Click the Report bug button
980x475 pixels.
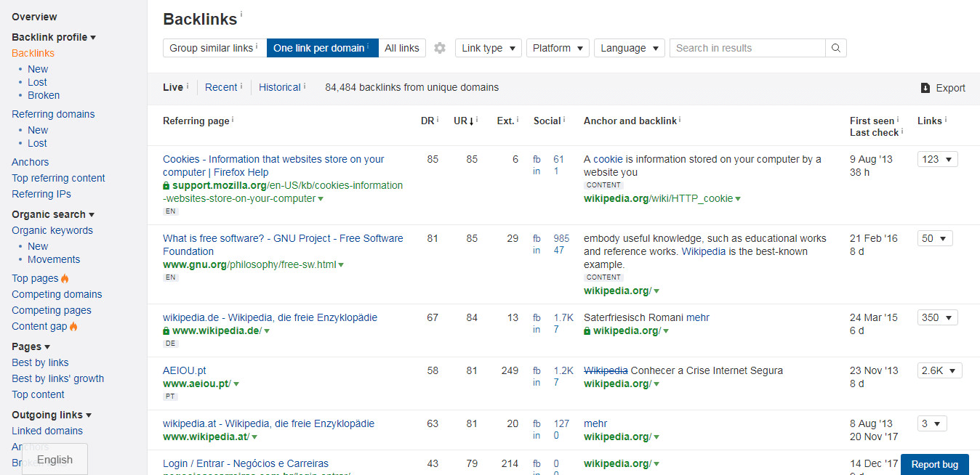pos(934,464)
